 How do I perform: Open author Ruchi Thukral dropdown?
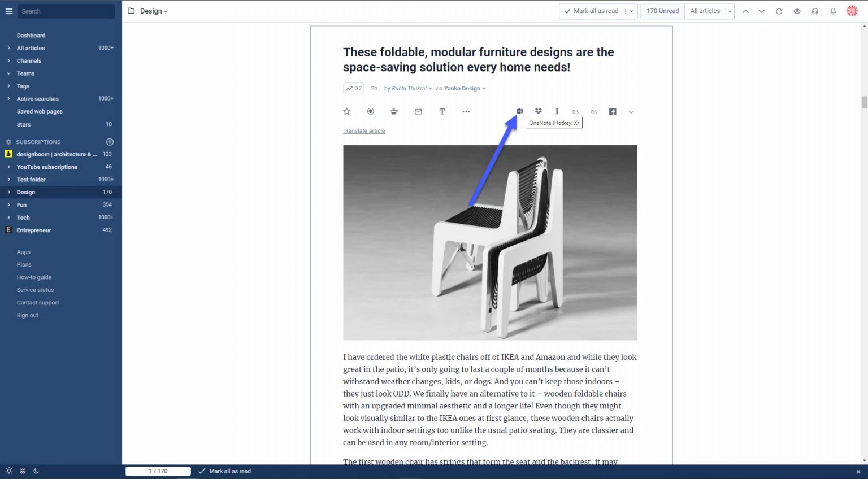412,89
